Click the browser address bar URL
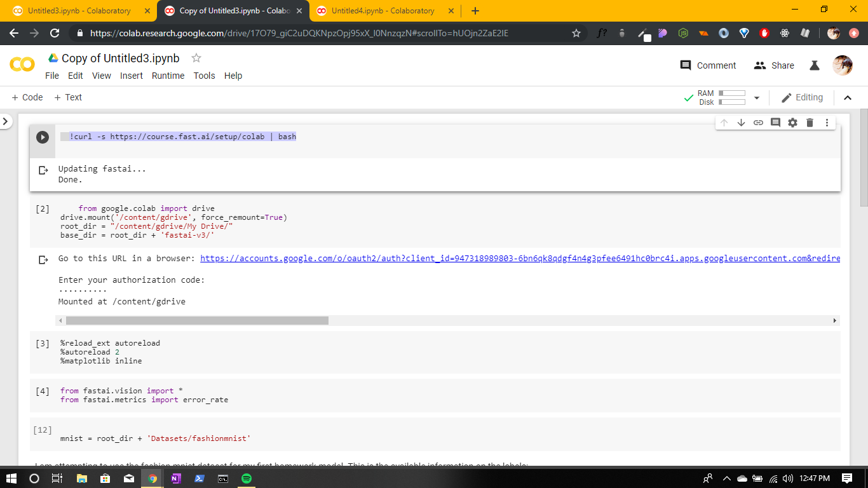This screenshot has width=868, height=488. click(x=299, y=33)
